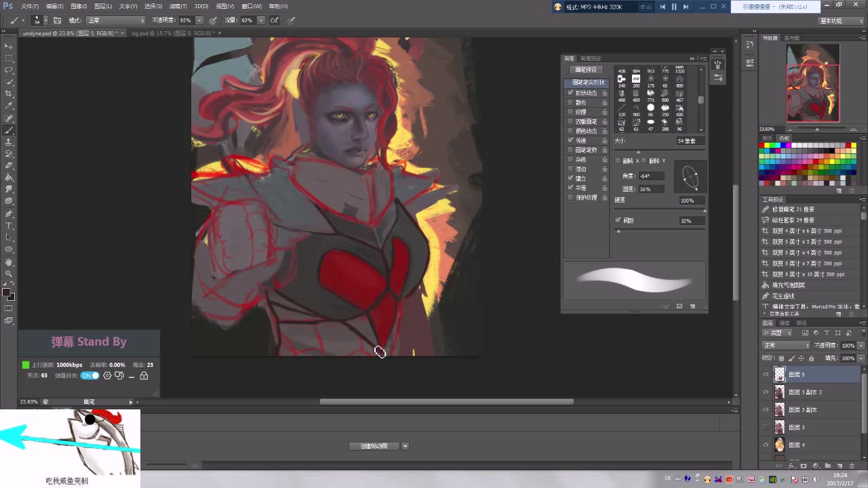Open the layer opacity 100% dropdown arrow
Viewport: 868px width, 488px height.
(861, 346)
